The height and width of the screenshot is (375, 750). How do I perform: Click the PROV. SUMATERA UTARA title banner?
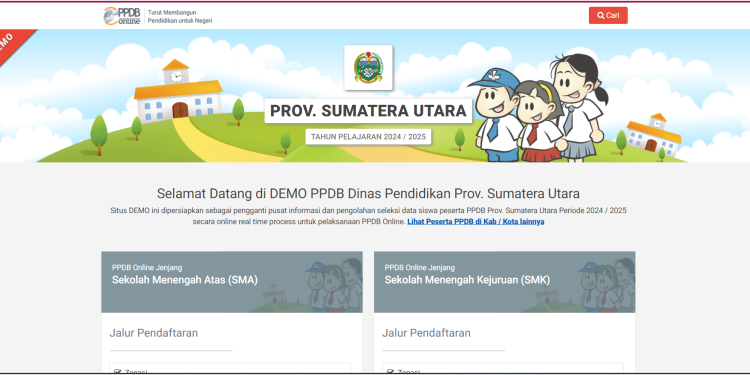click(368, 110)
